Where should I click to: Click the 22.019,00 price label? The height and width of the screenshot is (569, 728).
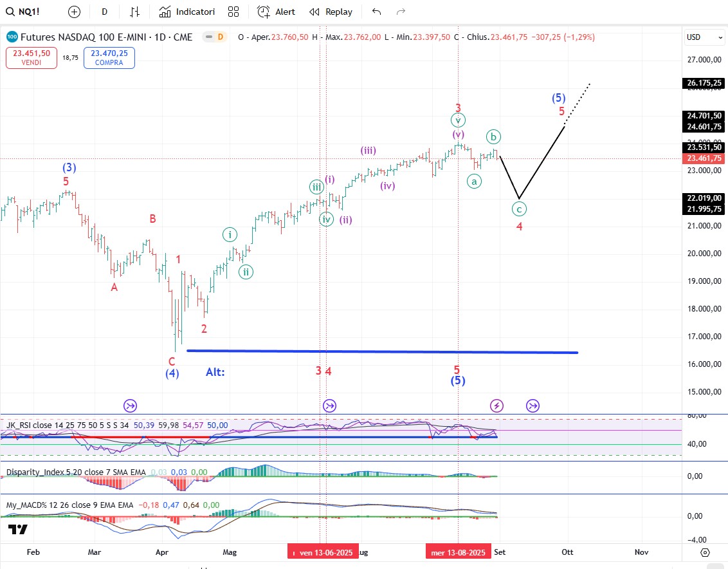tap(704, 198)
